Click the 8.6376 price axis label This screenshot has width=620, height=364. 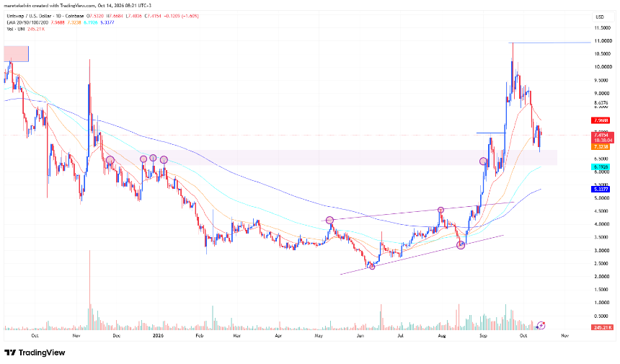601,103
